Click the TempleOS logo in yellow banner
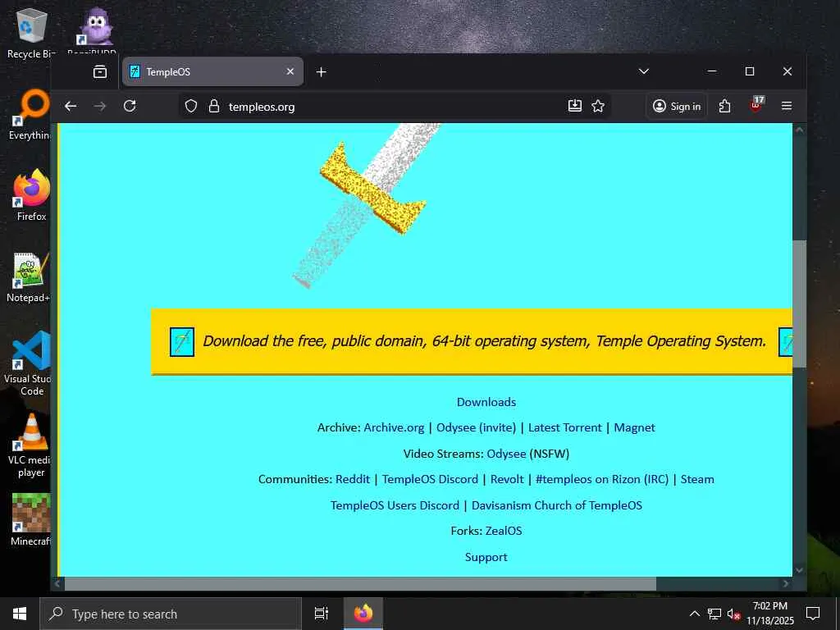The height and width of the screenshot is (630, 840). pyautogui.click(x=182, y=342)
